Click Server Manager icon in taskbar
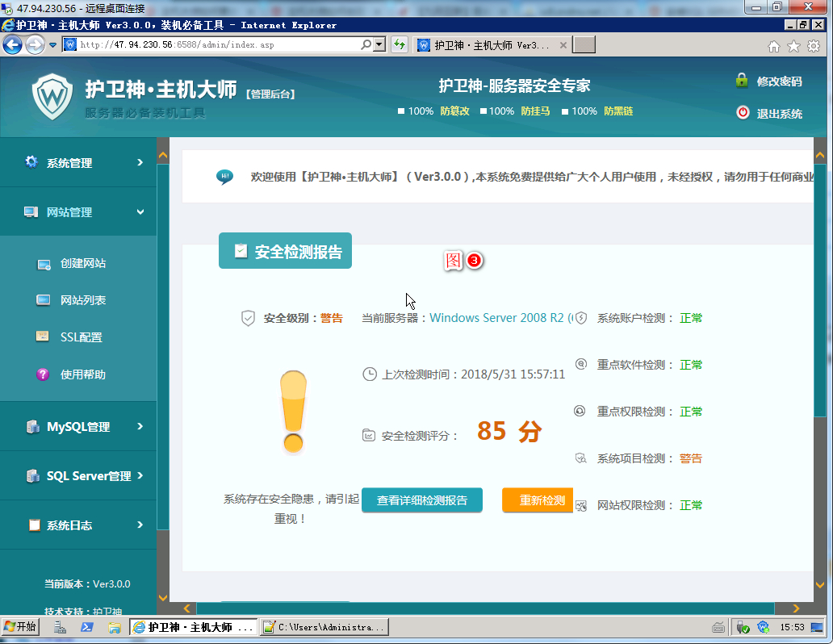 coord(60,628)
